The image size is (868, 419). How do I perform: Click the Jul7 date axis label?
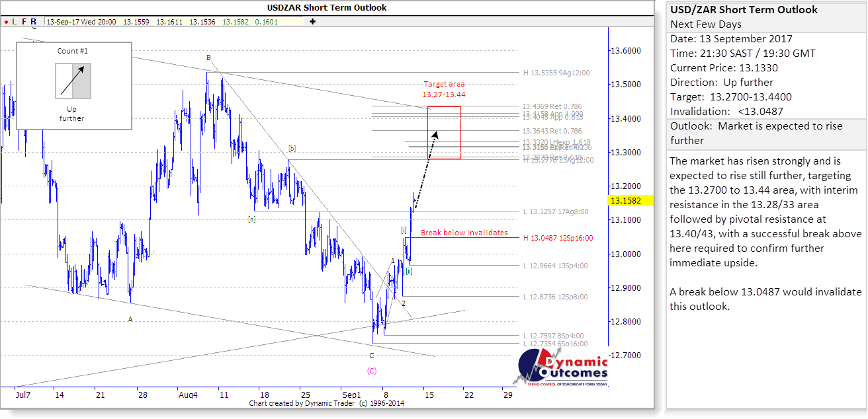tap(22, 395)
